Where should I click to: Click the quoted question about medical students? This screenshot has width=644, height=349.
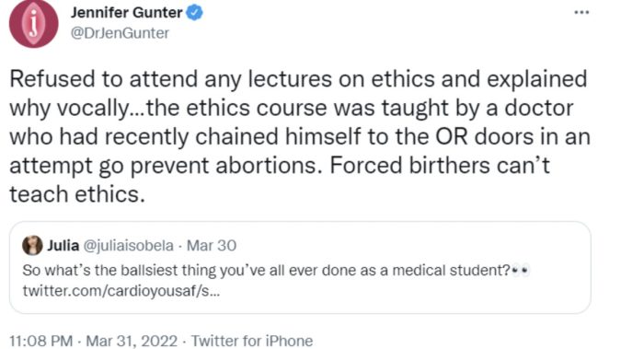[266, 271]
